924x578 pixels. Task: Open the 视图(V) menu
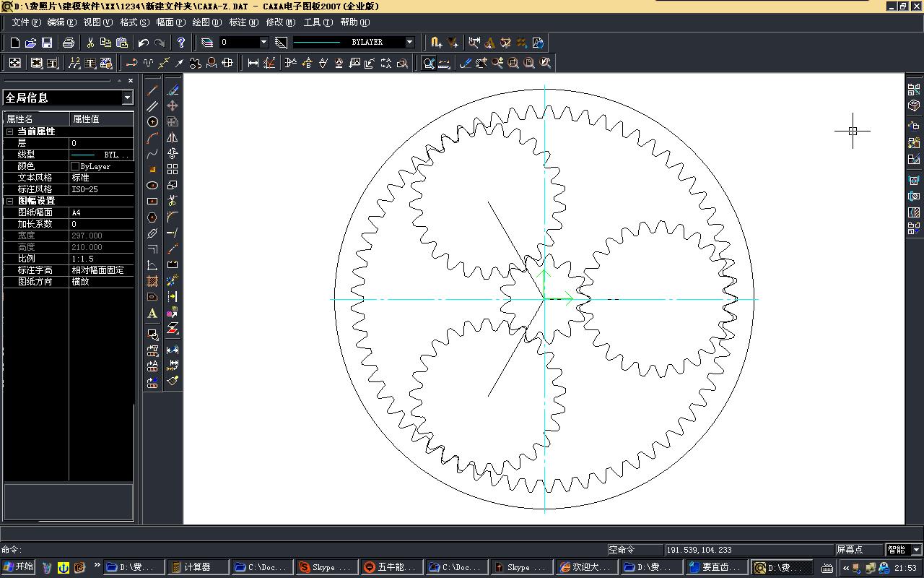[97, 22]
